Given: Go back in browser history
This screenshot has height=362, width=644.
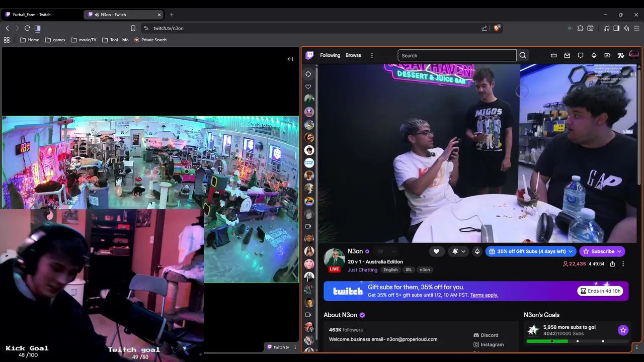Looking at the screenshot, I should [x=7, y=28].
